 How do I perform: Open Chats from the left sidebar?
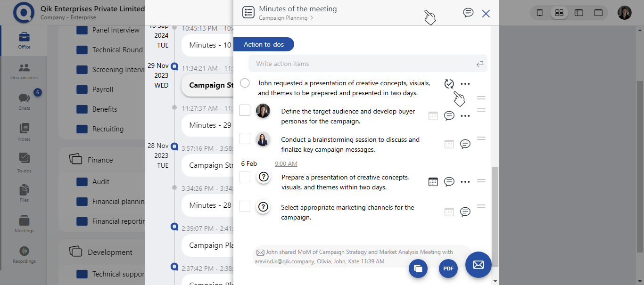(x=24, y=101)
